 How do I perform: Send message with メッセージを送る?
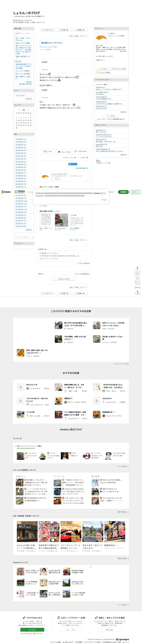103,73
